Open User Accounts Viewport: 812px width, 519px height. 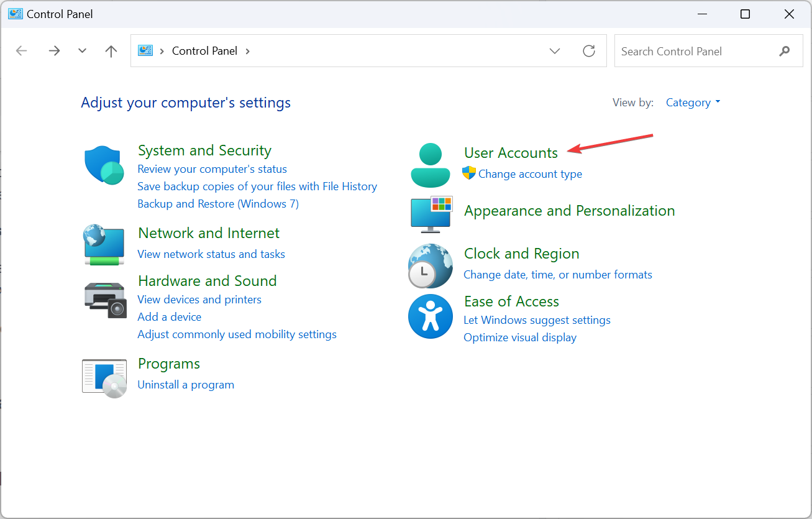pyautogui.click(x=511, y=153)
